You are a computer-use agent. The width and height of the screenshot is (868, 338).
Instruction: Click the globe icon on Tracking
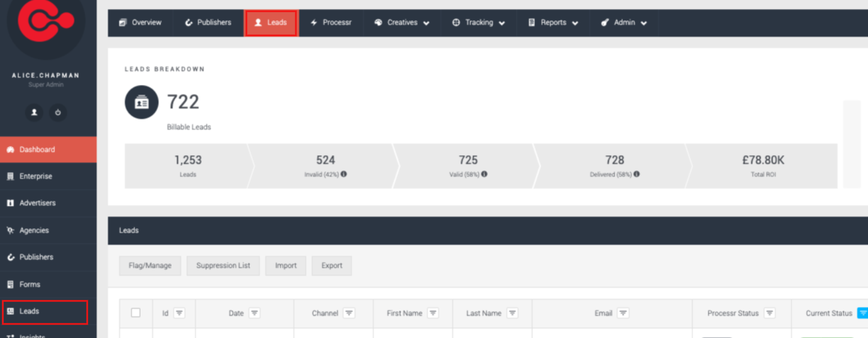pyautogui.click(x=456, y=22)
